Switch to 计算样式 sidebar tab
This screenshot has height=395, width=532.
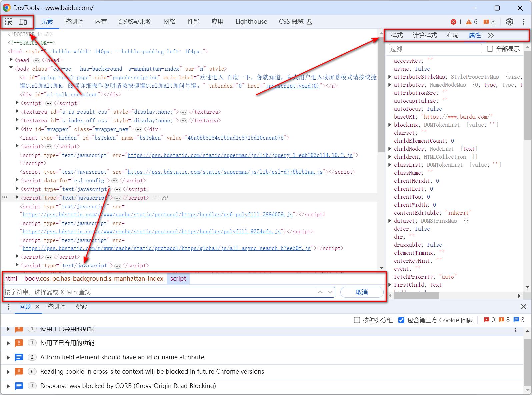(425, 35)
